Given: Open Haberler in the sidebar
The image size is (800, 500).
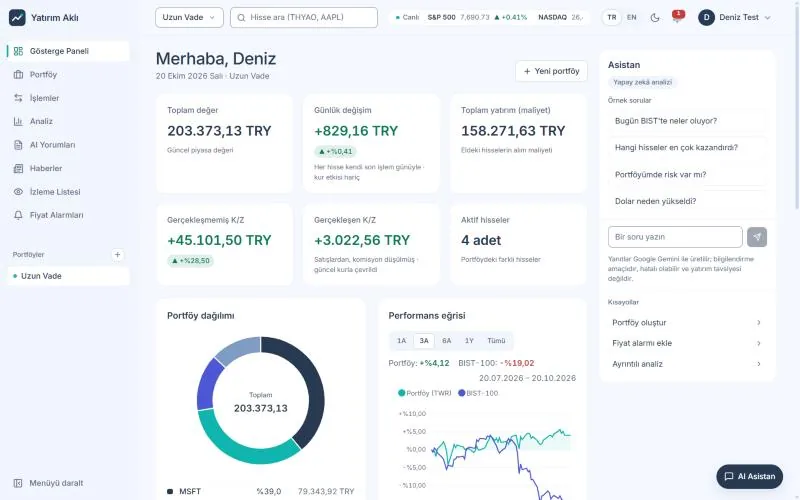Looking at the screenshot, I should pos(68,168).
